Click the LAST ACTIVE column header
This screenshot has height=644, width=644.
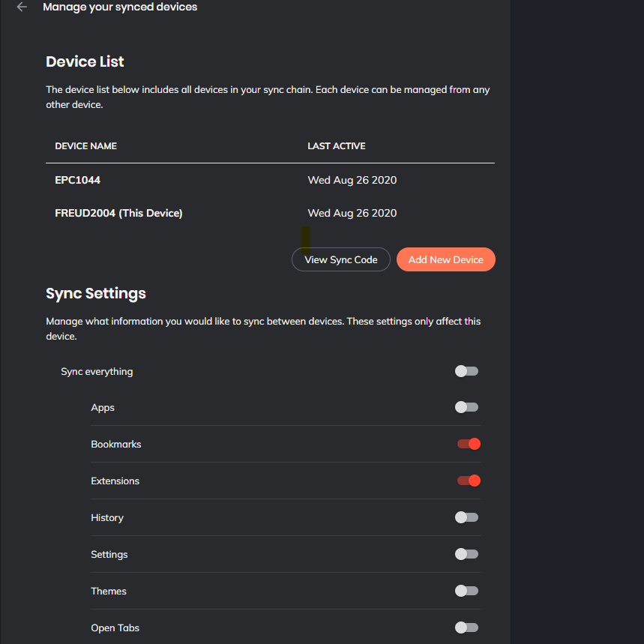[337, 146]
